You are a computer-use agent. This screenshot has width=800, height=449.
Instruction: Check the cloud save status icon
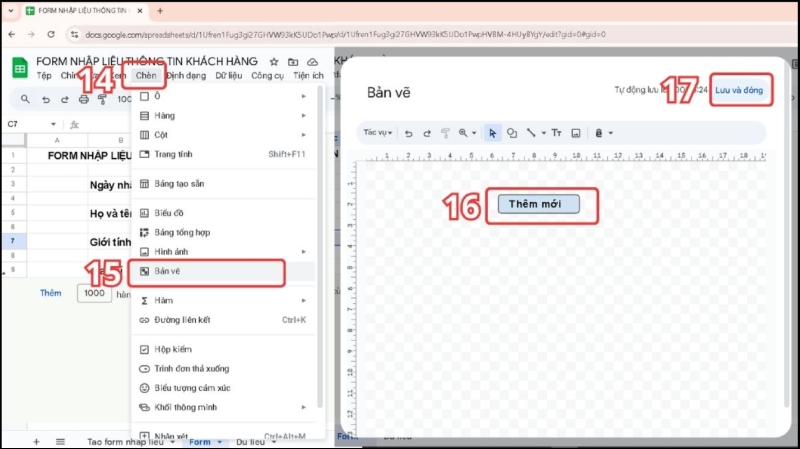pos(312,62)
